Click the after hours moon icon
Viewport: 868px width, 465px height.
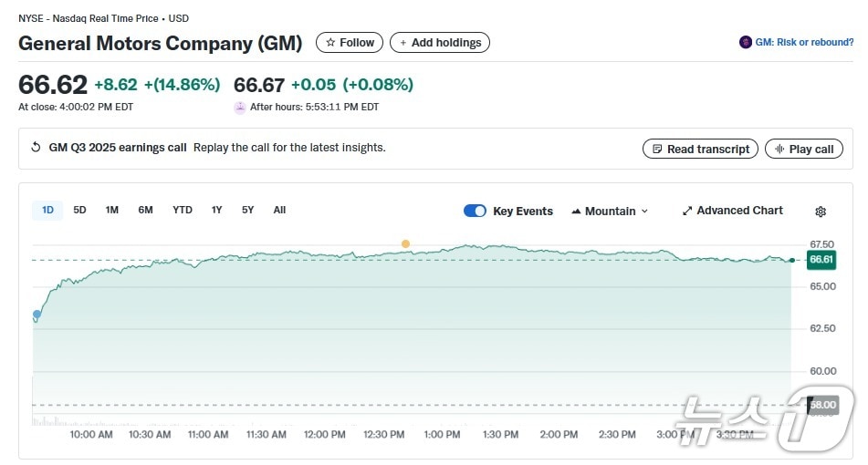(x=240, y=107)
